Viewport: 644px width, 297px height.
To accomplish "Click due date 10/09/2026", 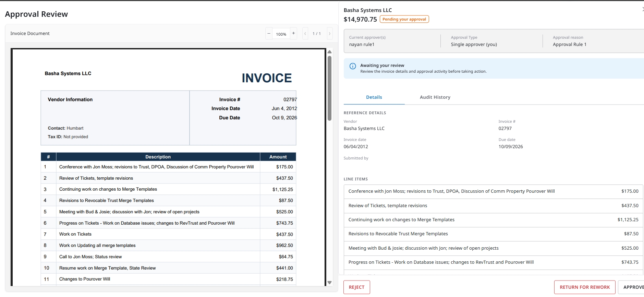I will [511, 147].
